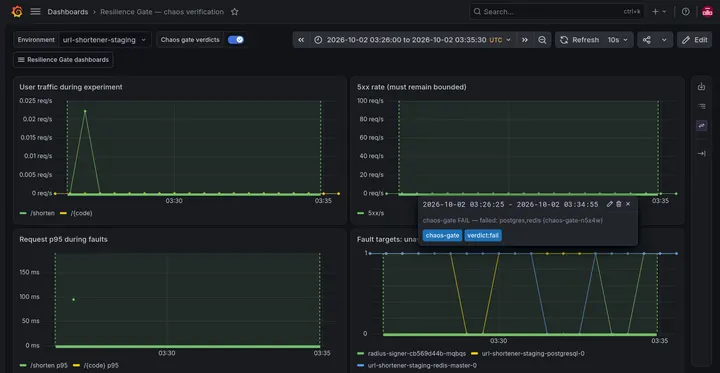Open User traffic during experiment panel title
The image size is (720, 373).
click(71, 87)
